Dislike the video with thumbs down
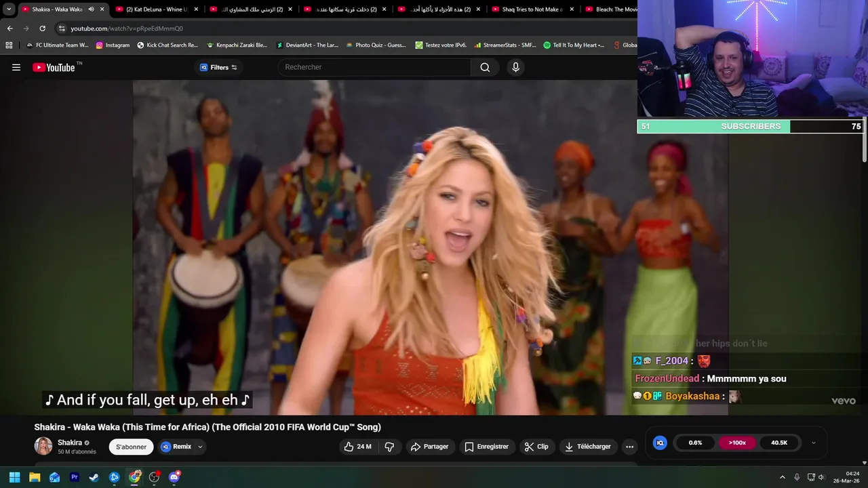 [x=389, y=447]
